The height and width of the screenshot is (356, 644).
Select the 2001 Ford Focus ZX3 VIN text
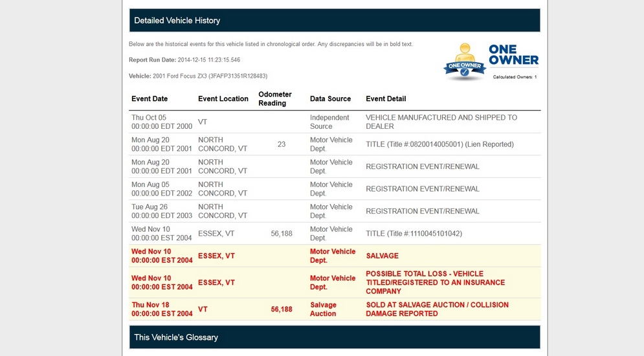210,76
